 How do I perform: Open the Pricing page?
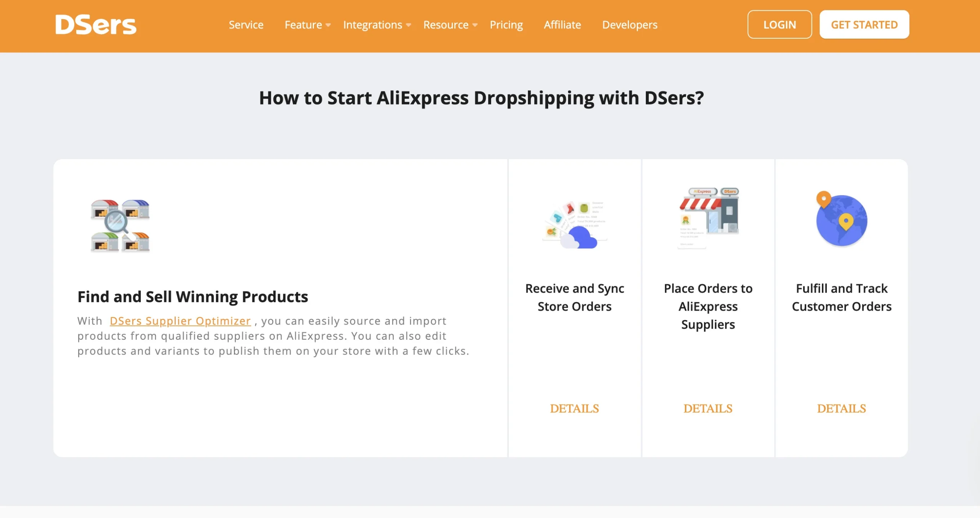[x=506, y=25]
